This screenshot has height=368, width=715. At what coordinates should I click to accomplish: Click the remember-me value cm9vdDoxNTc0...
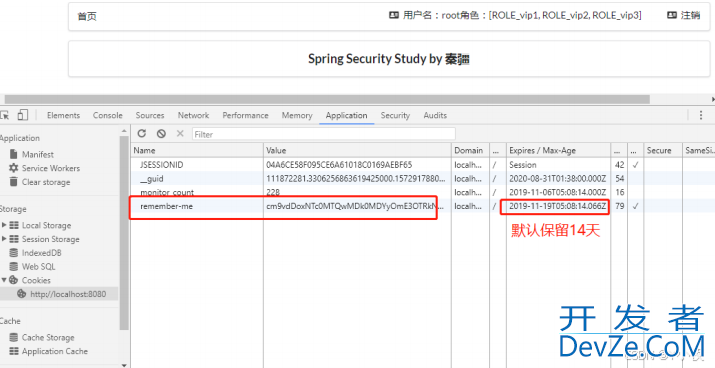[355, 206]
